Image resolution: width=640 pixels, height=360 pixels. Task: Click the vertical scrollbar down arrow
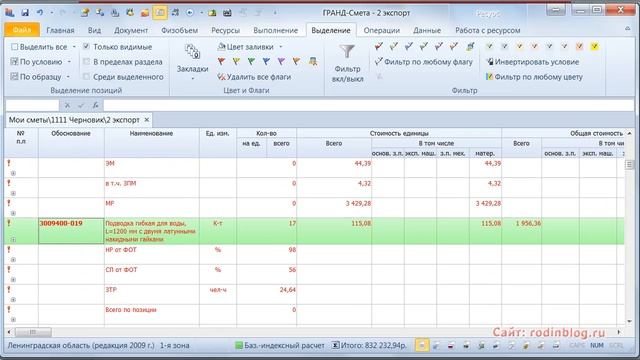629,321
